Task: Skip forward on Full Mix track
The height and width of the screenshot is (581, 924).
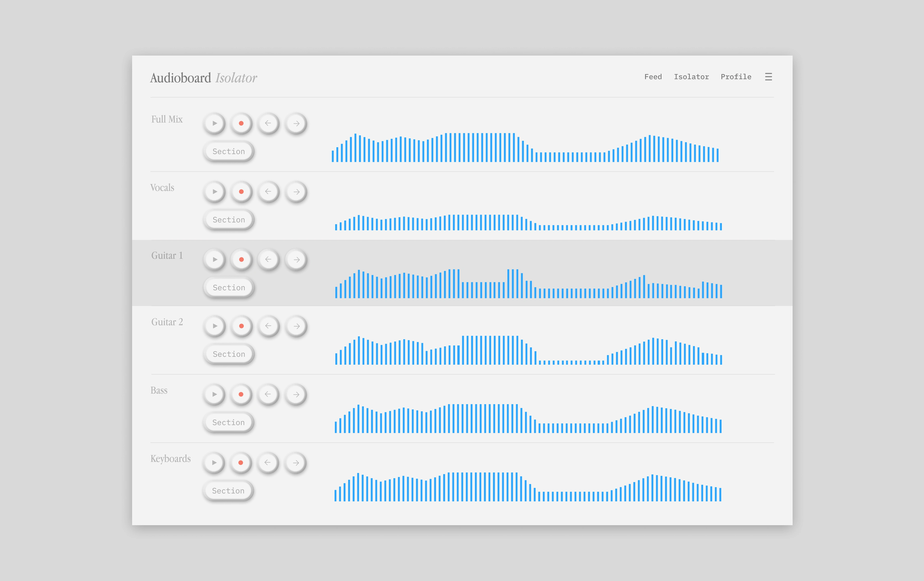Action: pyautogui.click(x=296, y=123)
